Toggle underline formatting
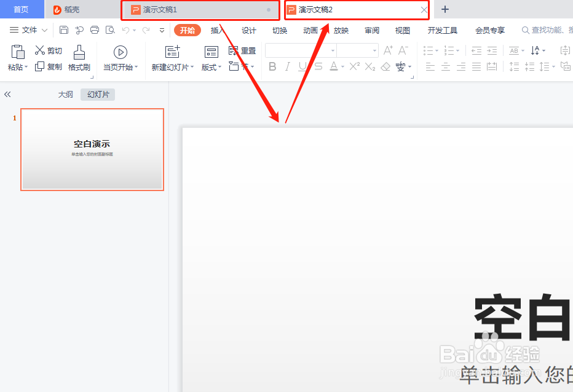This screenshot has height=392, width=573. point(303,67)
